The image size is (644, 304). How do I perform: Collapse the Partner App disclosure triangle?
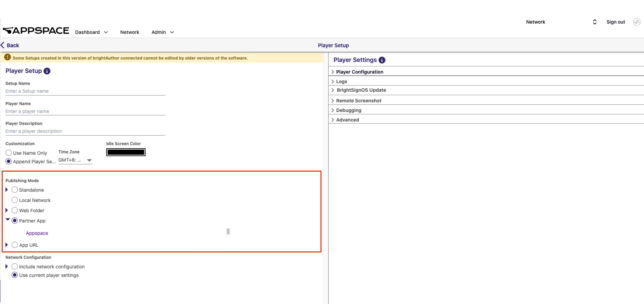click(8, 220)
